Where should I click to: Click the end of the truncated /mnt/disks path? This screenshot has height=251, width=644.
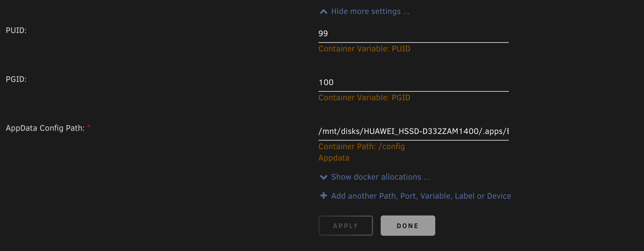click(x=507, y=131)
